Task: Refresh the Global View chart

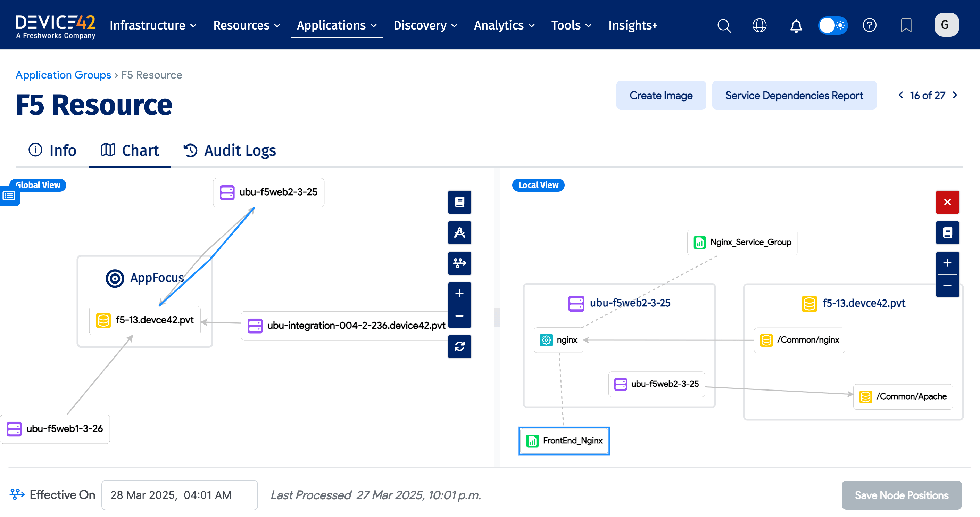Action: tap(459, 347)
